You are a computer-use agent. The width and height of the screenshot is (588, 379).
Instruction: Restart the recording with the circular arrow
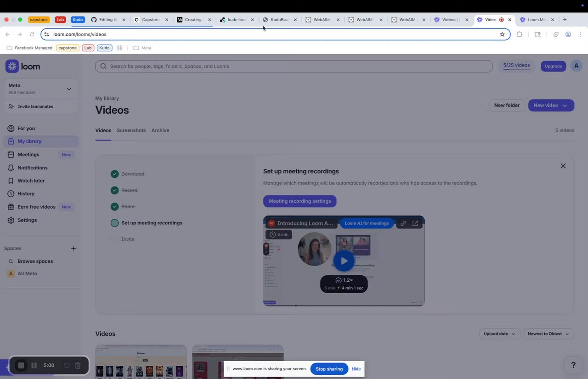coord(67,365)
